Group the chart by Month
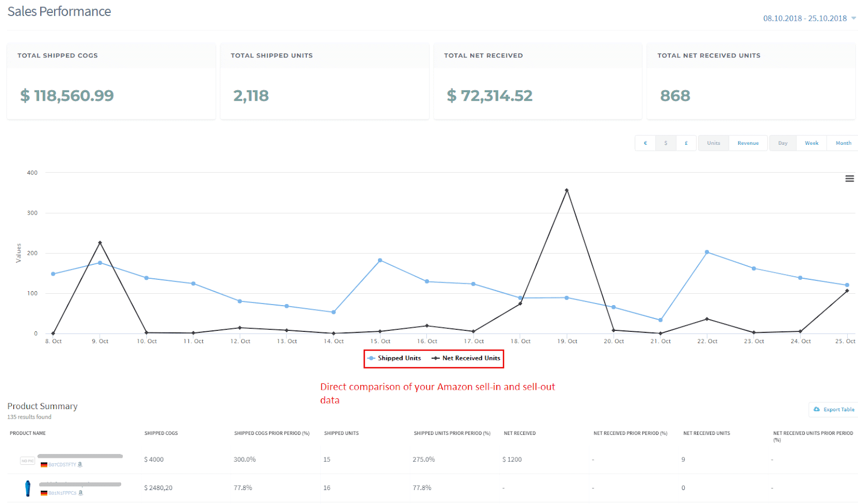This screenshot has height=504, width=858. (x=843, y=143)
